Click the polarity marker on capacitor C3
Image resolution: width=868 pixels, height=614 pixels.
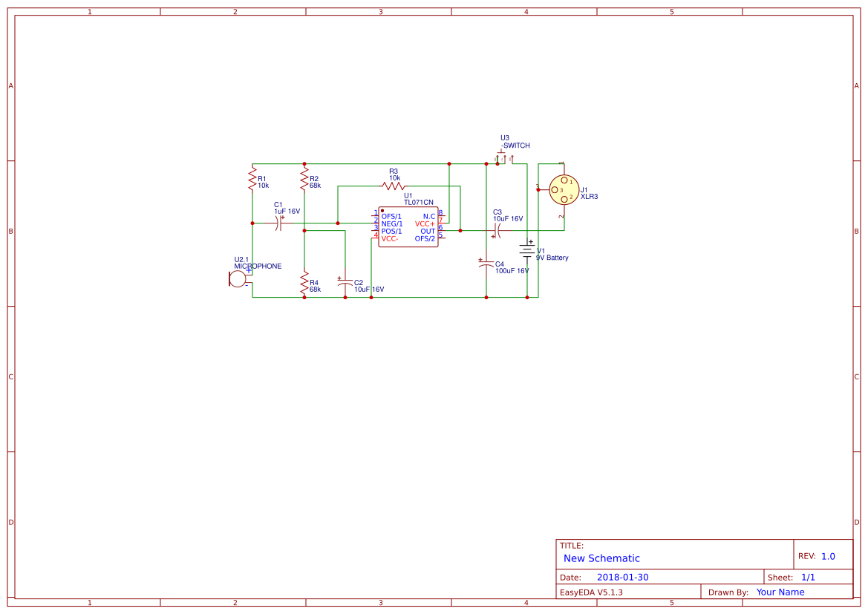click(493, 237)
